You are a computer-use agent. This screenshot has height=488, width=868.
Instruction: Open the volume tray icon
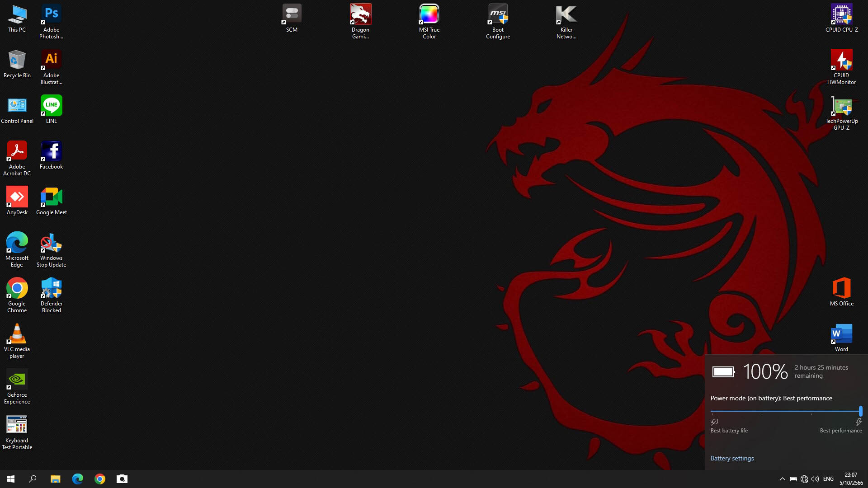coord(815,479)
